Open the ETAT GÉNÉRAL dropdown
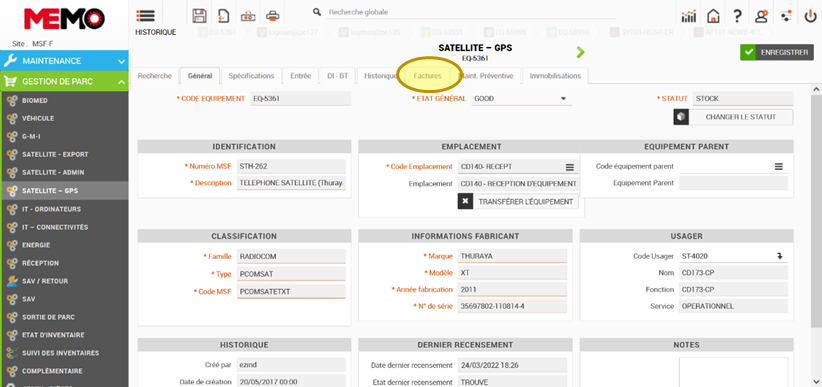The height and width of the screenshot is (387, 822). click(x=522, y=99)
